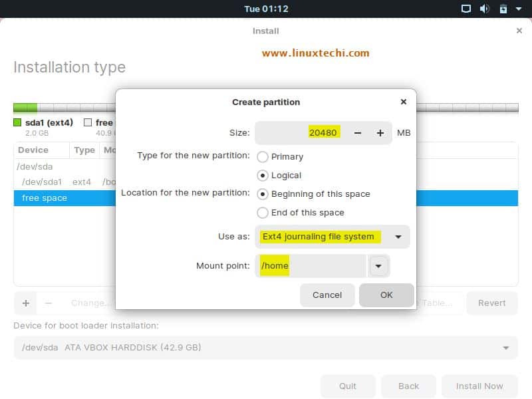Expand the Mount point dropdown arrow

[378, 265]
